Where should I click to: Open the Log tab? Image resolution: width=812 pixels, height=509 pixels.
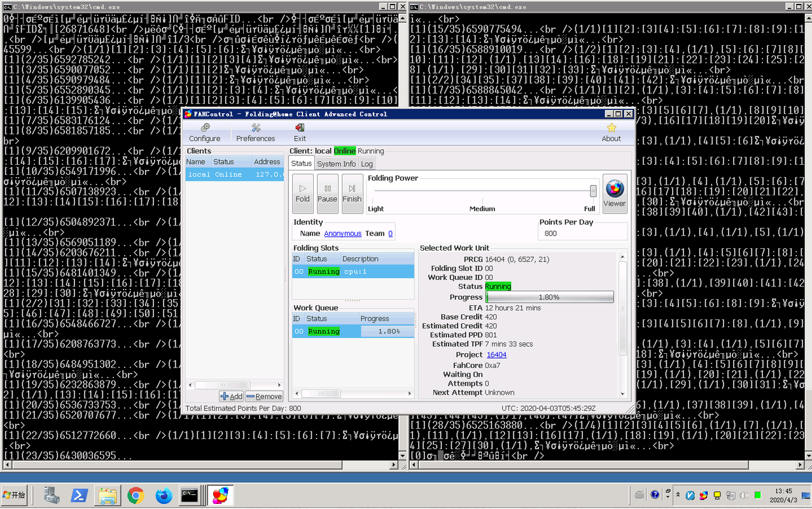pos(367,164)
